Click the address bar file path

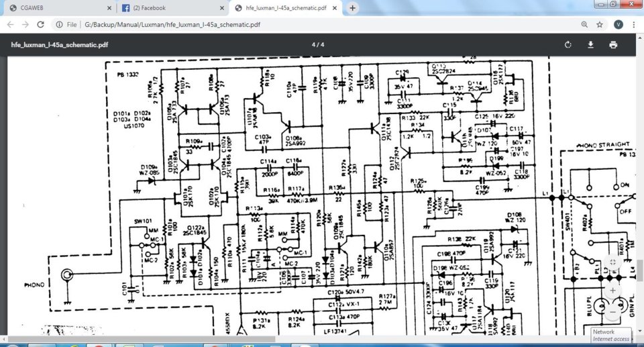(172, 25)
